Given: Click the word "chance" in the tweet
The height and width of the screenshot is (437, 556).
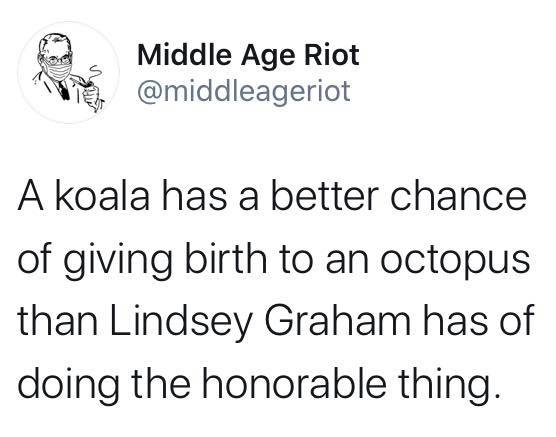Looking at the screenshot, I should 458,197.
